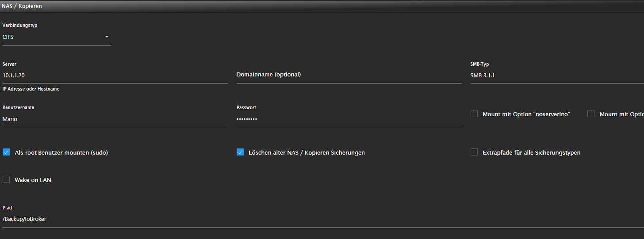Image resolution: width=644 pixels, height=239 pixels.
Task: Click the 'Extrapfade für alle Sicherungstypen' label text
Action: [x=532, y=153]
